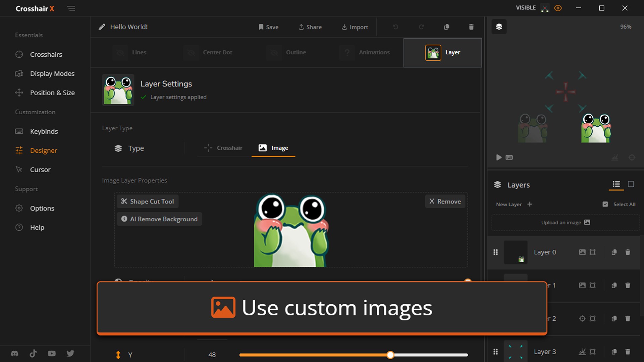Image resolution: width=644 pixels, height=362 pixels.
Task: Duplicate the current crosshair profile
Action: [446, 27]
